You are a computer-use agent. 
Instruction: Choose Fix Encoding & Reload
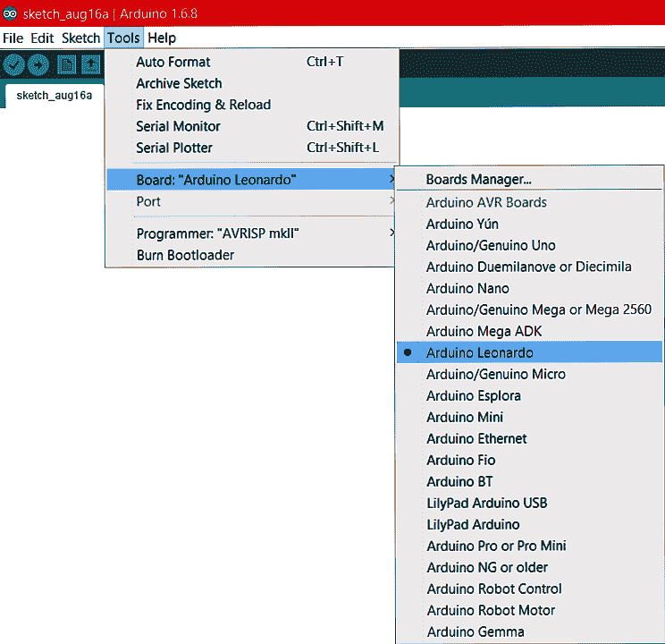tap(251, 105)
